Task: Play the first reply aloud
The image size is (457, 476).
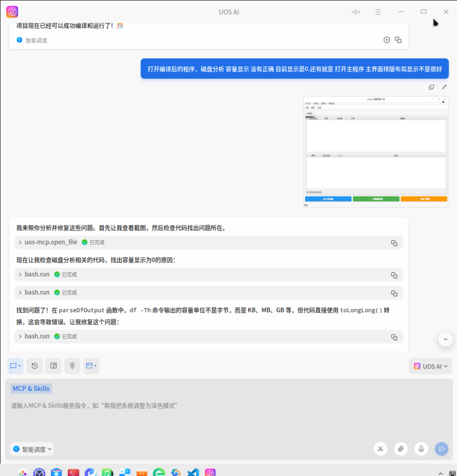Action: 387,40
